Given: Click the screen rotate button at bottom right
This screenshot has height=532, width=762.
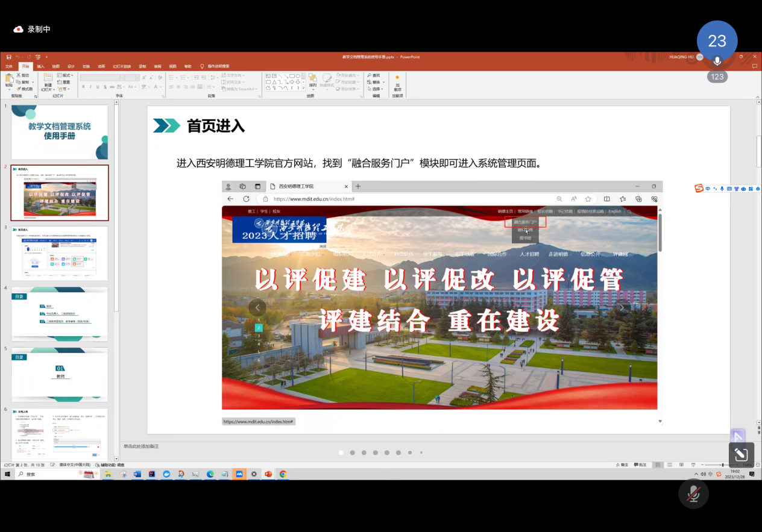Looking at the screenshot, I should click(x=741, y=455).
